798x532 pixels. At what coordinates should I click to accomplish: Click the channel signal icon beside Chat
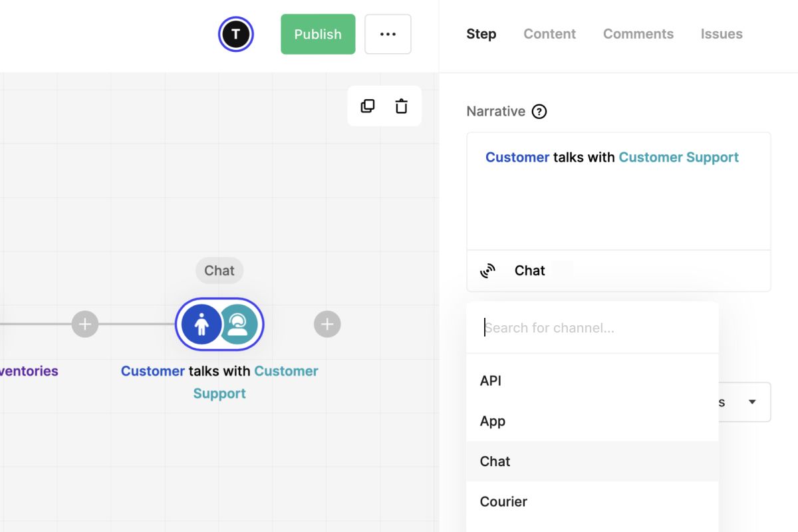click(x=488, y=271)
